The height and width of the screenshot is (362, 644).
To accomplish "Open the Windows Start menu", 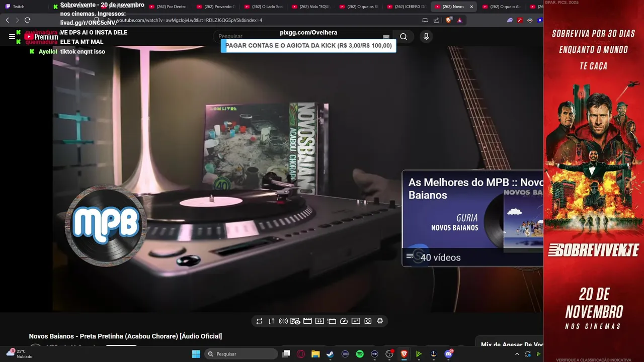I will [x=196, y=354].
